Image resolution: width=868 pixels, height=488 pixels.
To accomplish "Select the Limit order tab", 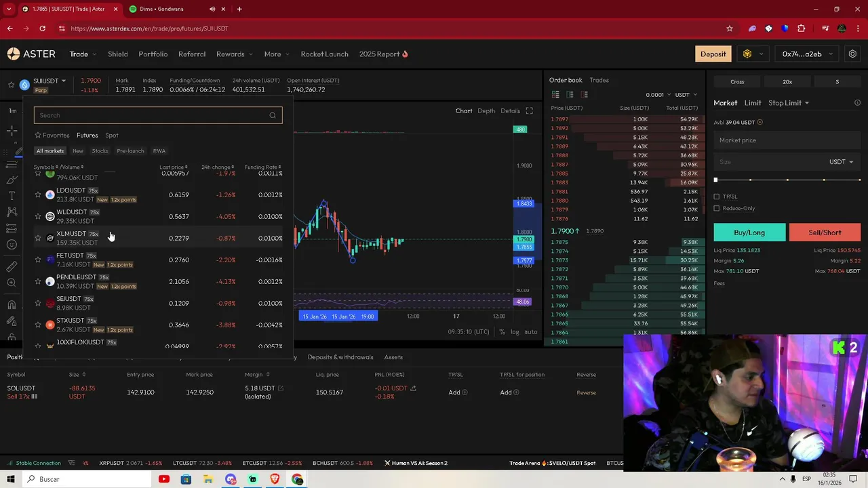I will (753, 103).
